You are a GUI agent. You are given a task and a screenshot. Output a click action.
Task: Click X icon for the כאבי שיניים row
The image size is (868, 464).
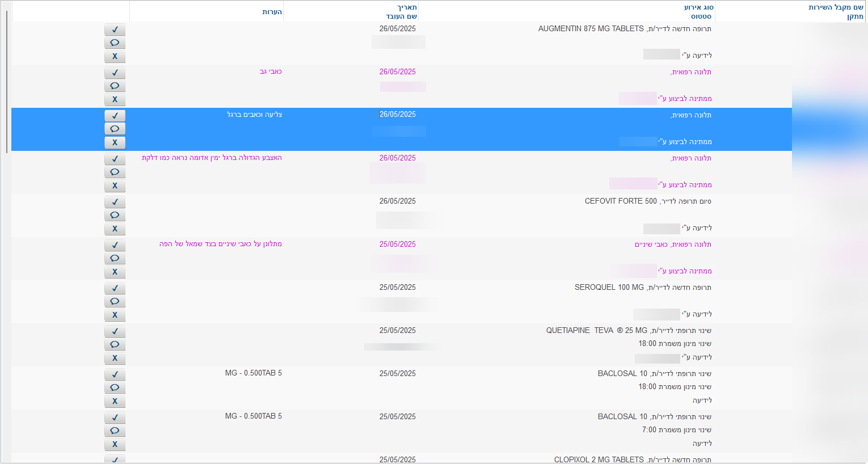coord(115,272)
